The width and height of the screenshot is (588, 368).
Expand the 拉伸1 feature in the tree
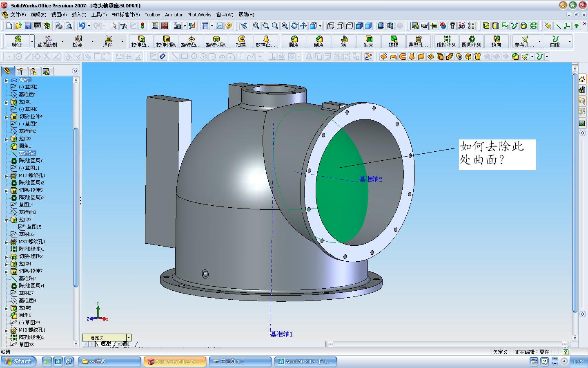[x=7, y=102]
